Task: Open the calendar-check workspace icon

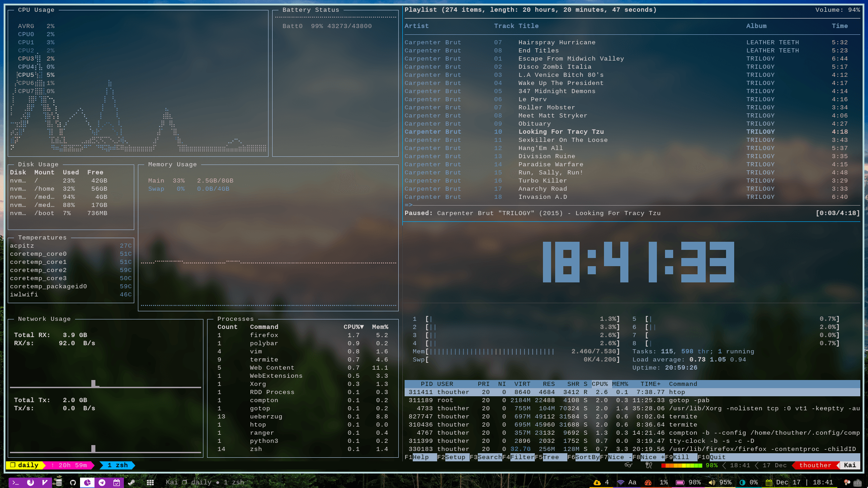Action: (116, 483)
